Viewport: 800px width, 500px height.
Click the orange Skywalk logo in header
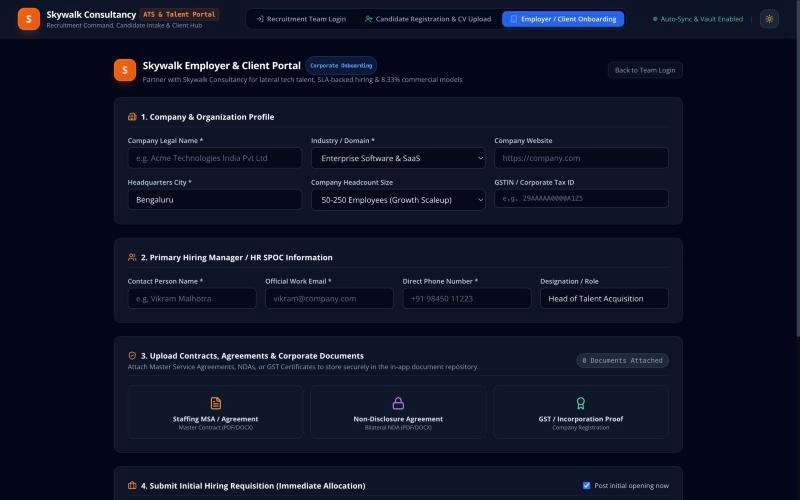pyautogui.click(x=29, y=19)
